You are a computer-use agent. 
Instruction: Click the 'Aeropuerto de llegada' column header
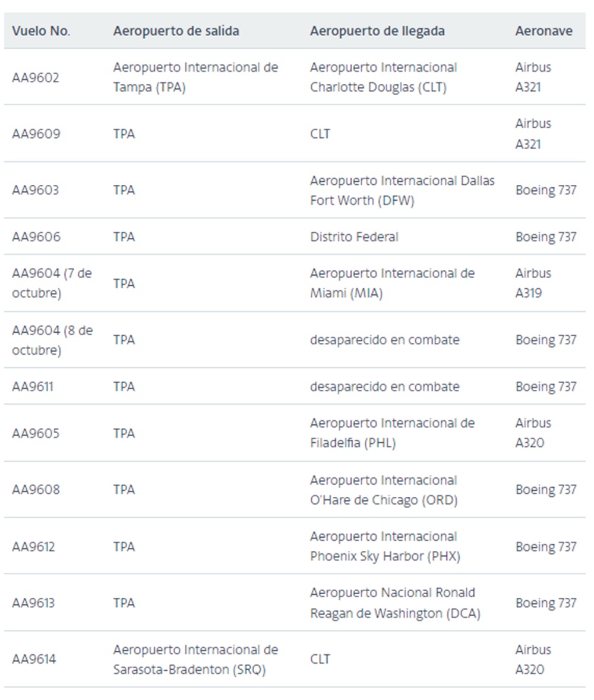coord(377,31)
